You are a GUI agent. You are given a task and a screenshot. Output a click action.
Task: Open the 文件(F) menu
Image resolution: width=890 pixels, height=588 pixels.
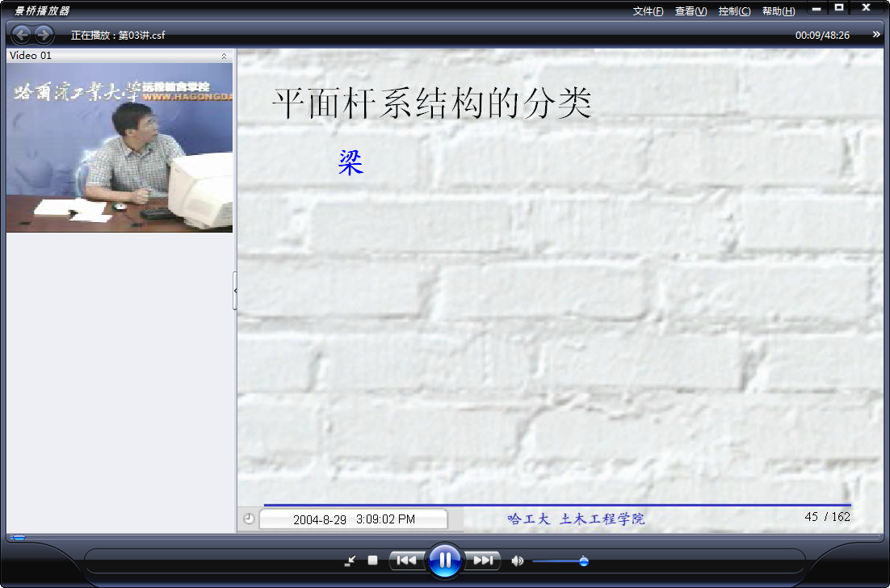point(649,11)
